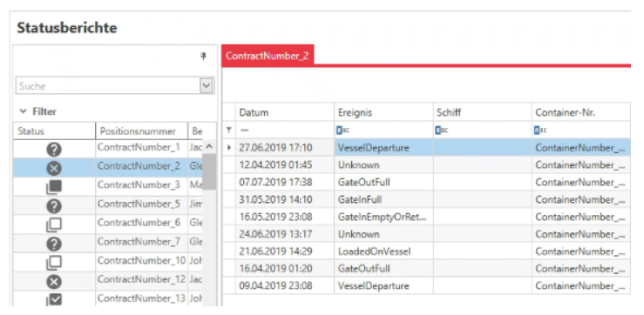
Task: Select ContractNumber_13 in the list
Action: click(142, 298)
